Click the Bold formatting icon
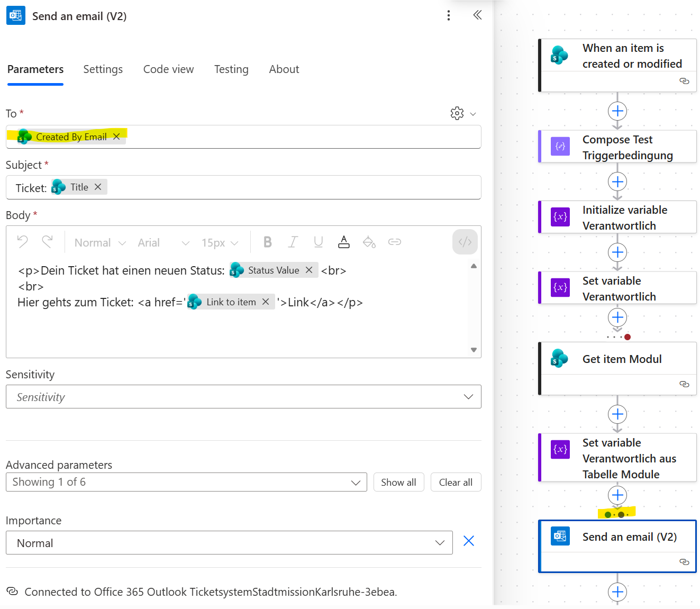700x609 pixels. pyautogui.click(x=268, y=242)
